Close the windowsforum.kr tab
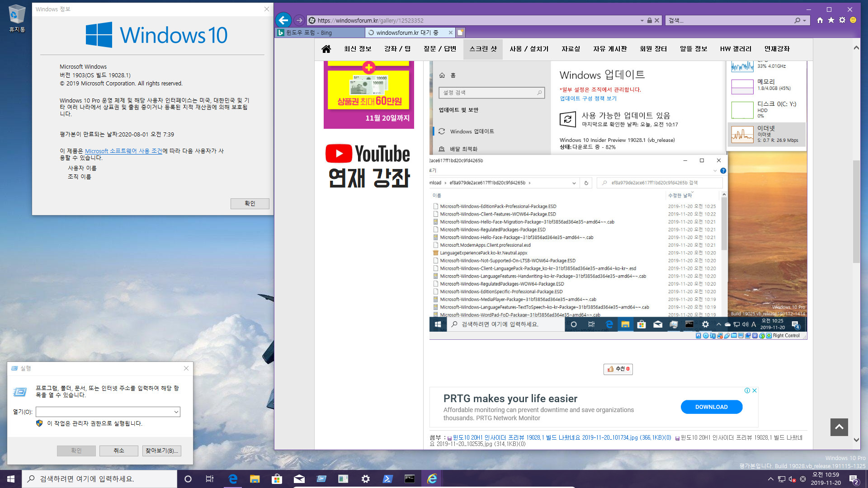 (x=450, y=33)
